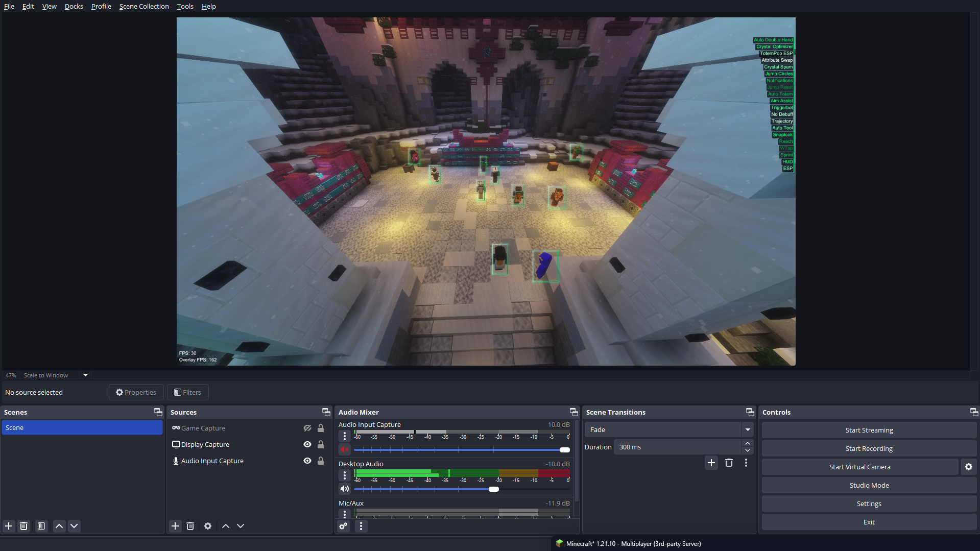Open Virtual Camera settings gear

click(968, 467)
